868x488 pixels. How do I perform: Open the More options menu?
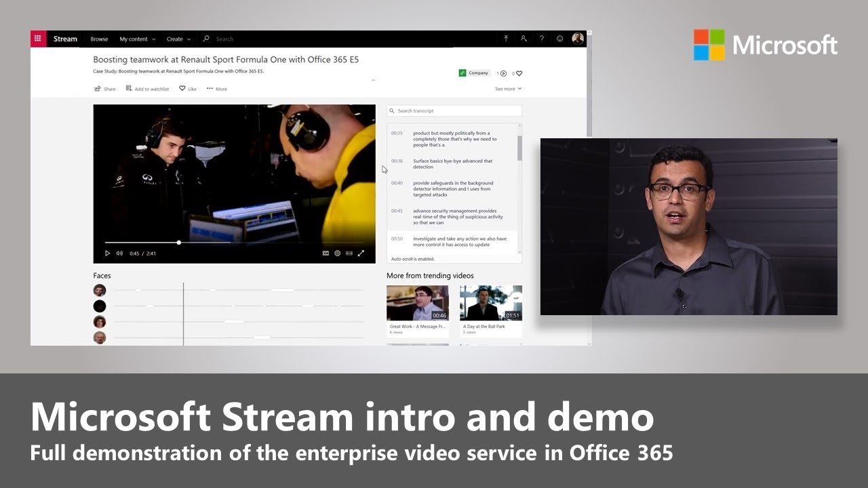(x=217, y=89)
